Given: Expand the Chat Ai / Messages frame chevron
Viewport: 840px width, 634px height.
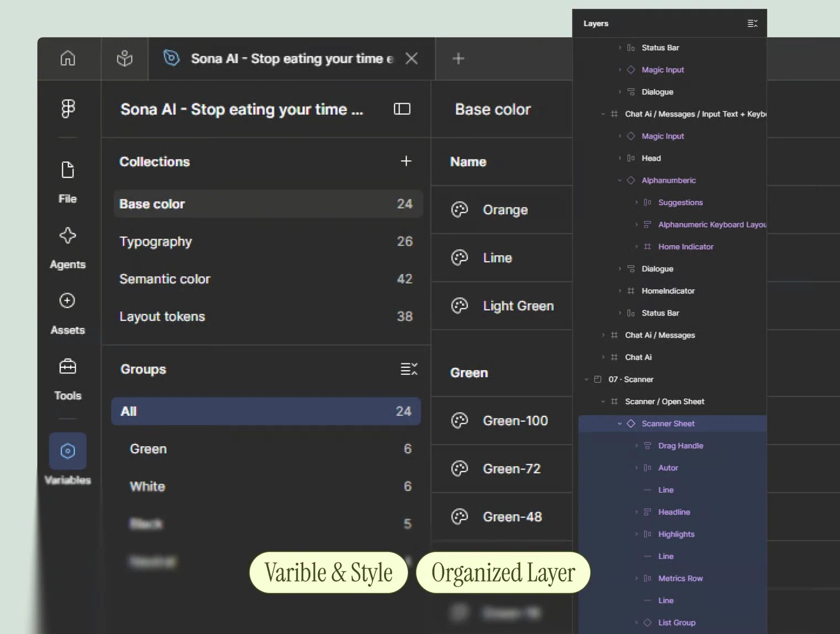Looking at the screenshot, I should [603, 335].
